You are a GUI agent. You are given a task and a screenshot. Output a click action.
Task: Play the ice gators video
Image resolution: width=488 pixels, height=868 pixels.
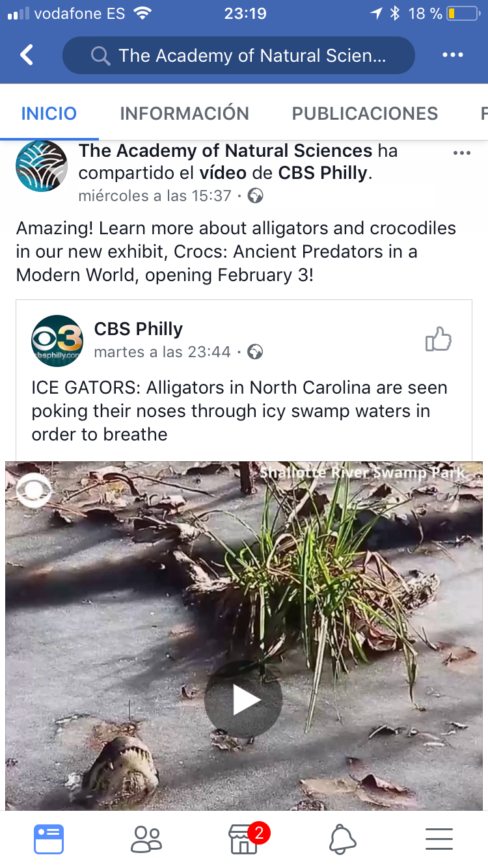click(x=243, y=699)
